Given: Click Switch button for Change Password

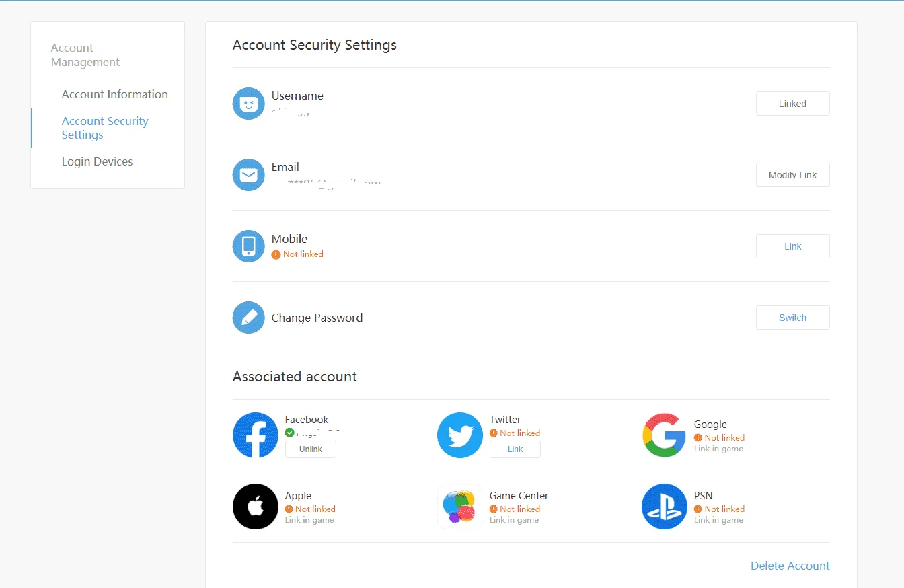Looking at the screenshot, I should [793, 318].
